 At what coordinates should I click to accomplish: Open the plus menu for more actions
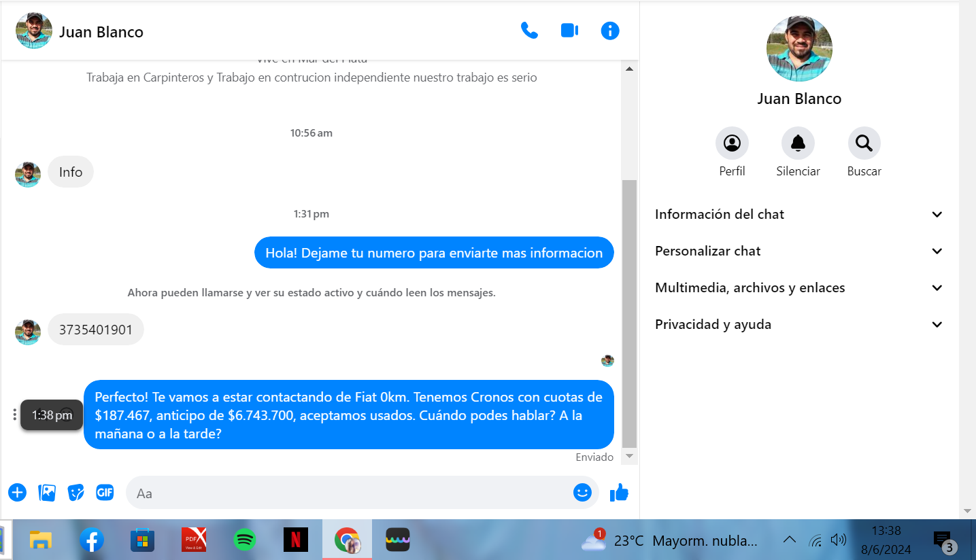coord(17,493)
